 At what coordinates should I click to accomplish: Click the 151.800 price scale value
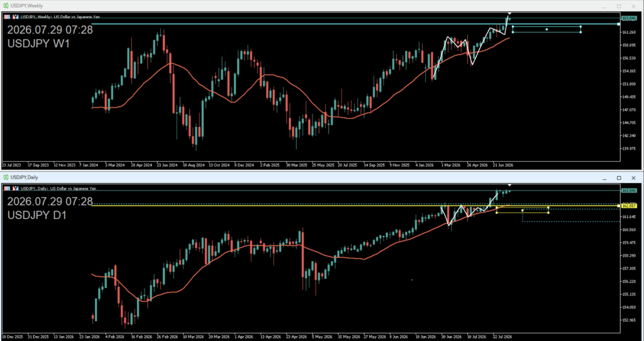628,84
